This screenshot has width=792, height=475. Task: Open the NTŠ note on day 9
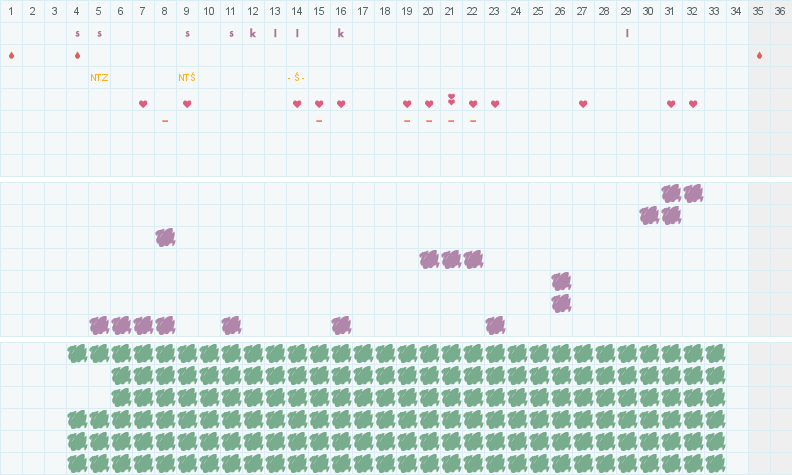click(187, 77)
